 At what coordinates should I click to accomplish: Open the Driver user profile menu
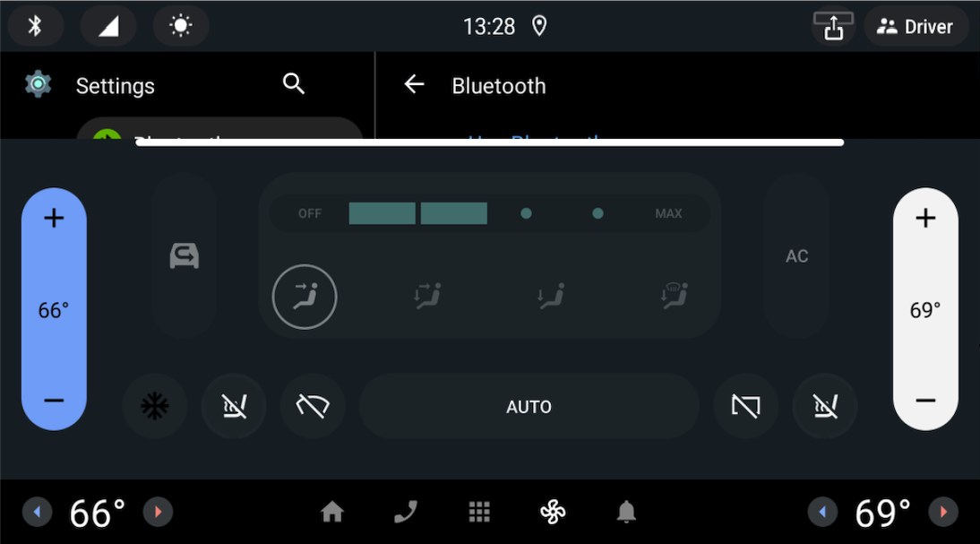point(915,26)
